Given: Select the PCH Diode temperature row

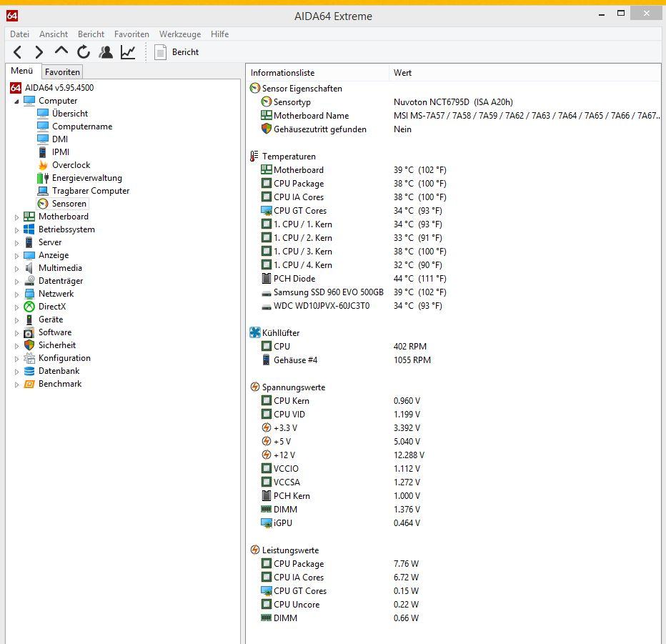Looking at the screenshot, I should [453, 279].
